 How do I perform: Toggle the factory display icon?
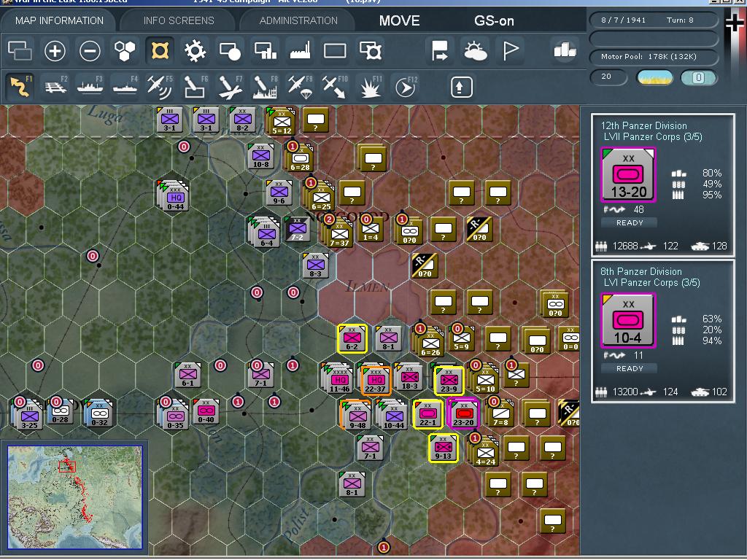pyautogui.click(x=300, y=50)
